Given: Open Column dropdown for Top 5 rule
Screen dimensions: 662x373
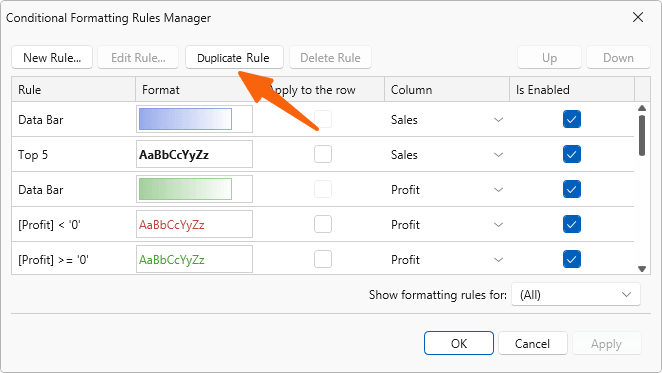Looking at the screenshot, I should pos(499,155).
